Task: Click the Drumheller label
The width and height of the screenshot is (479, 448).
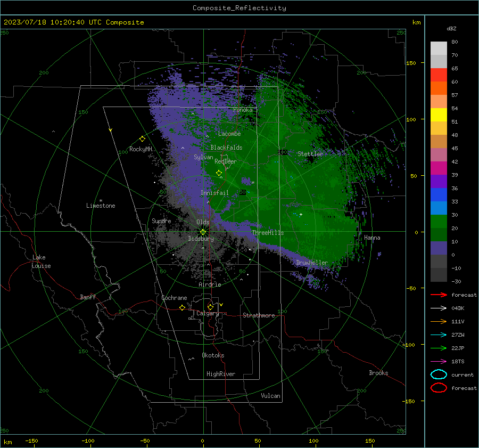Action: [312, 263]
